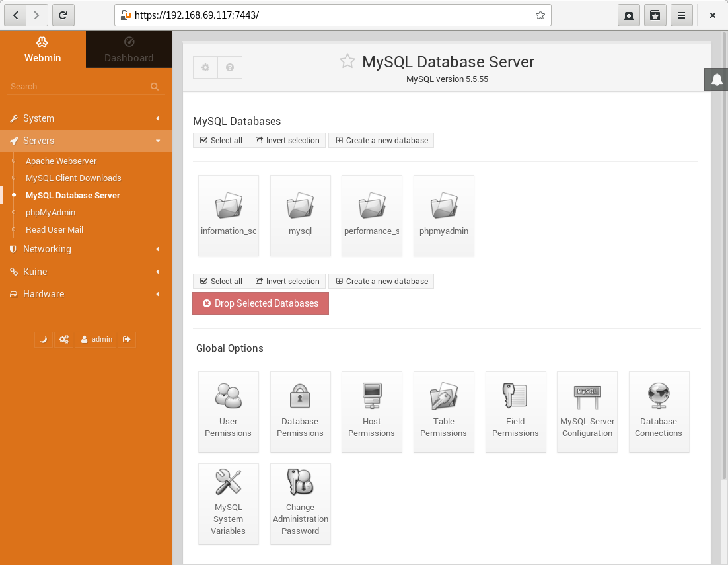728x565 pixels.
Task: Open the notifications bell
Action: pos(717,79)
